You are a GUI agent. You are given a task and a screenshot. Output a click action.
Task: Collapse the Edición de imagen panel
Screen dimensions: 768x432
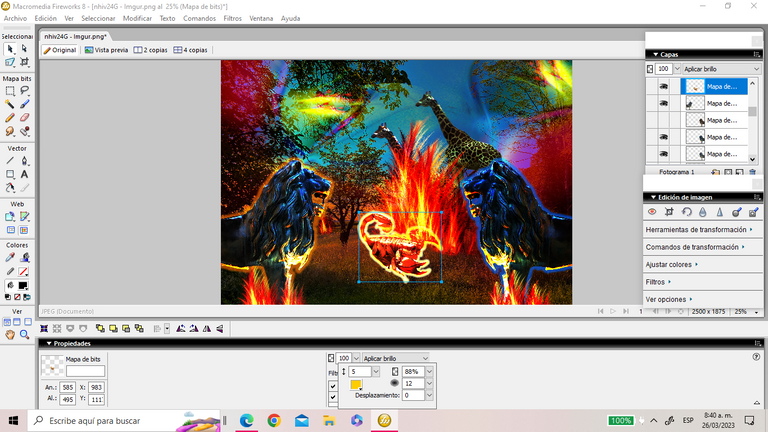653,197
